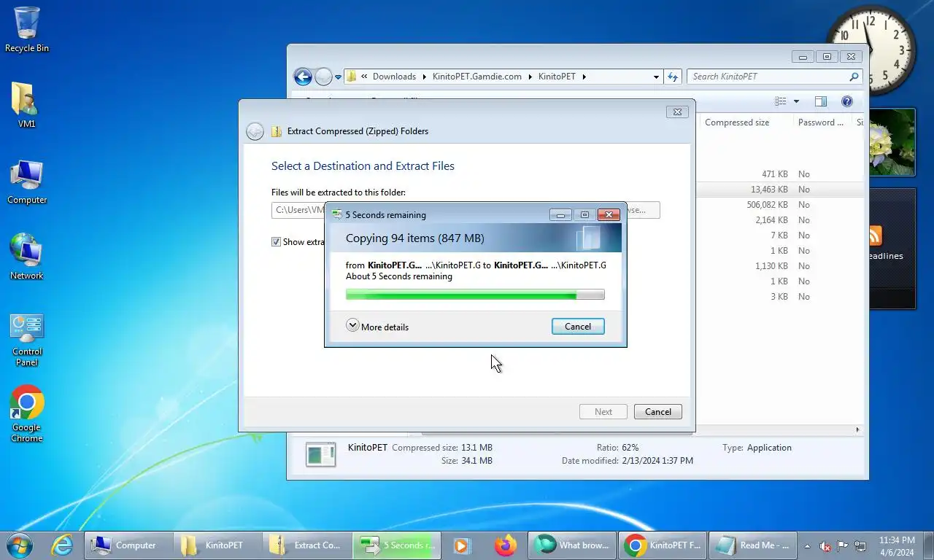The height and width of the screenshot is (560, 934).
Task: Open the RSS feed headlines gadget
Action: click(892, 248)
